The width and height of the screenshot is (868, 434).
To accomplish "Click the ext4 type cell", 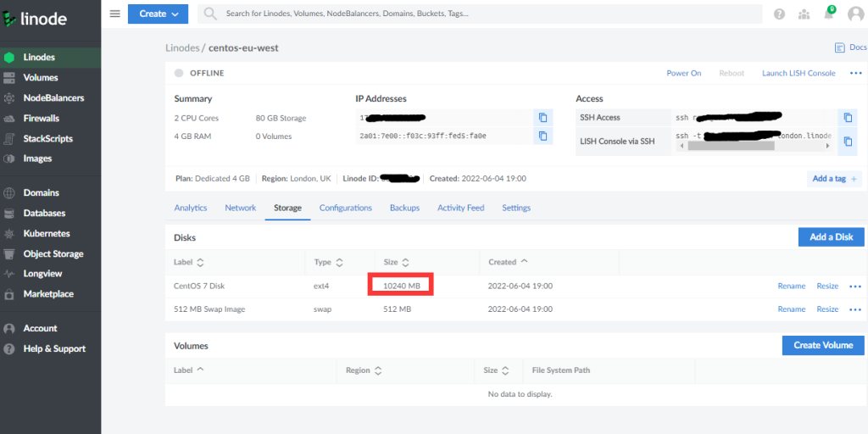I will (321, 287).
